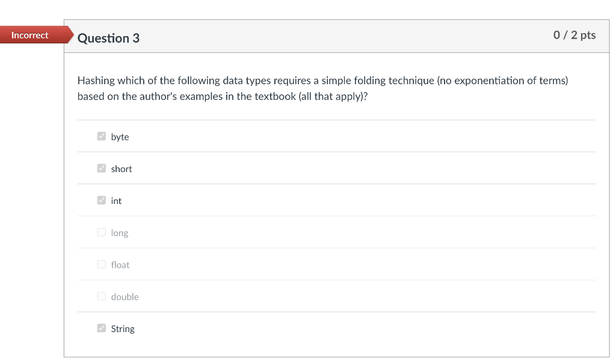Select the byte answer label
The image size is (616, 364).
tap(120, 137)
